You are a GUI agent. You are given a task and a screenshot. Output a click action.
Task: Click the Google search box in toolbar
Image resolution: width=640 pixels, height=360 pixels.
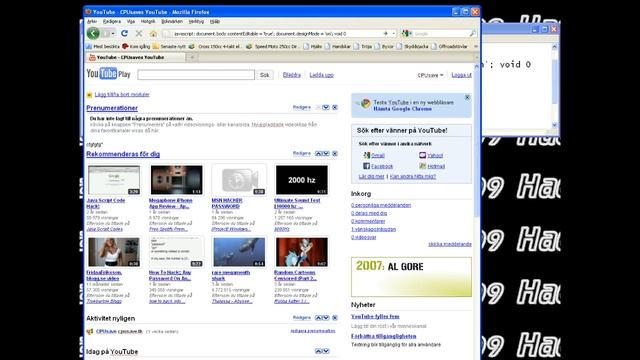[x=439, y=33]
